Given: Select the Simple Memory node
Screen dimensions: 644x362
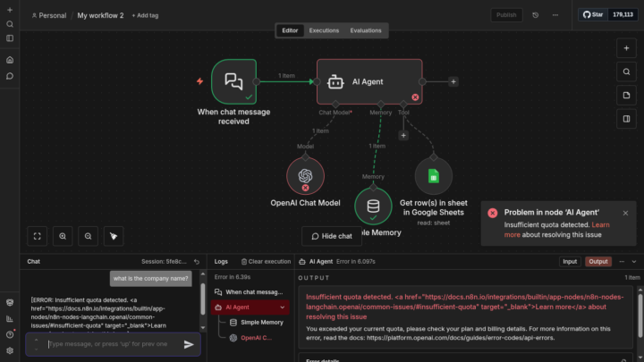Looking at the screenshot, I should pyautogui.click(x=373, y=206).
